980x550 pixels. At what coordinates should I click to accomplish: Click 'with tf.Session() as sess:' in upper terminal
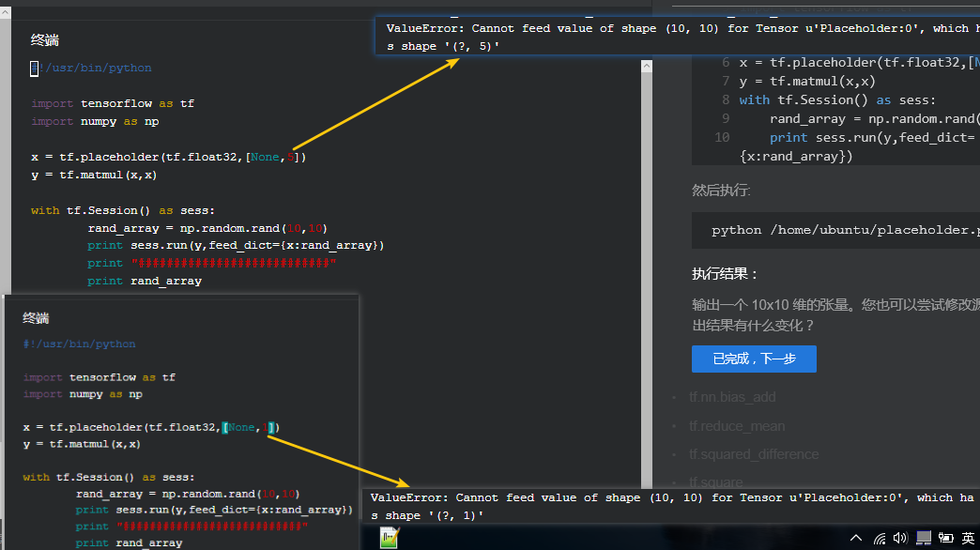coord(122,210)
